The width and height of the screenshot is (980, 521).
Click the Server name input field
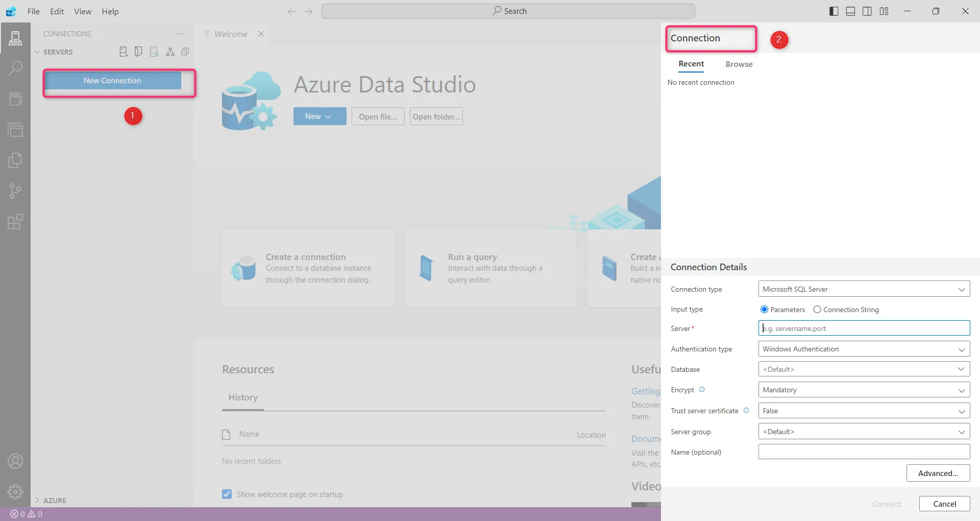click(x=864, y=328)
